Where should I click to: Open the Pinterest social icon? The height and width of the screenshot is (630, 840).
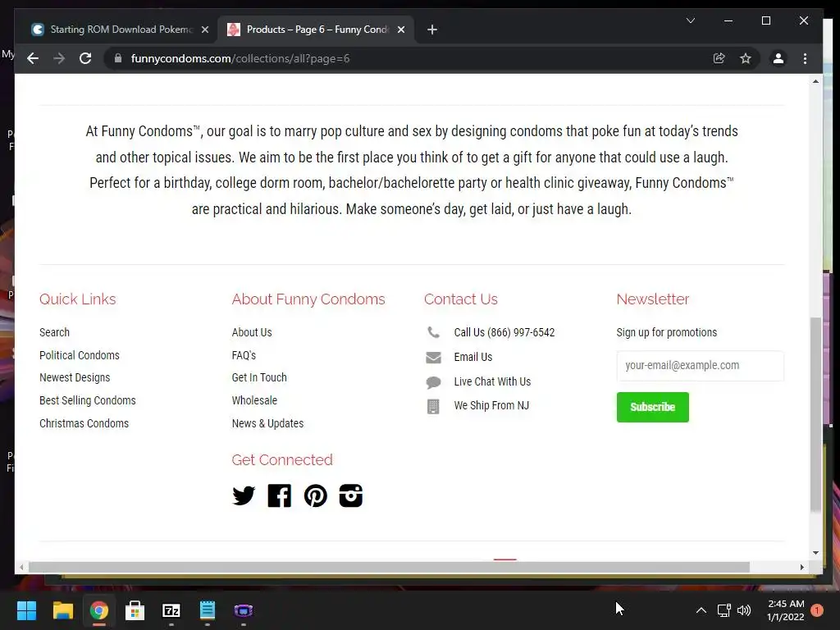[316, 495]
